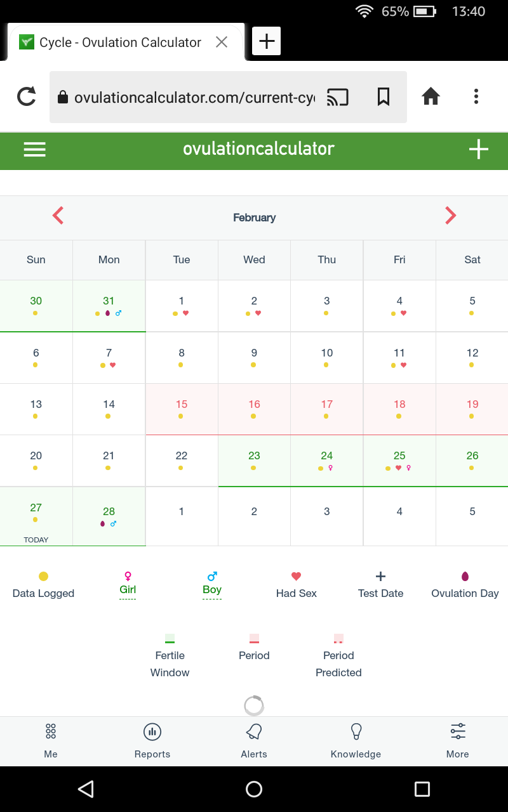Bookmark this page in browser
Image resolution: width=508 pixels, height=812 pixels.
384,96
